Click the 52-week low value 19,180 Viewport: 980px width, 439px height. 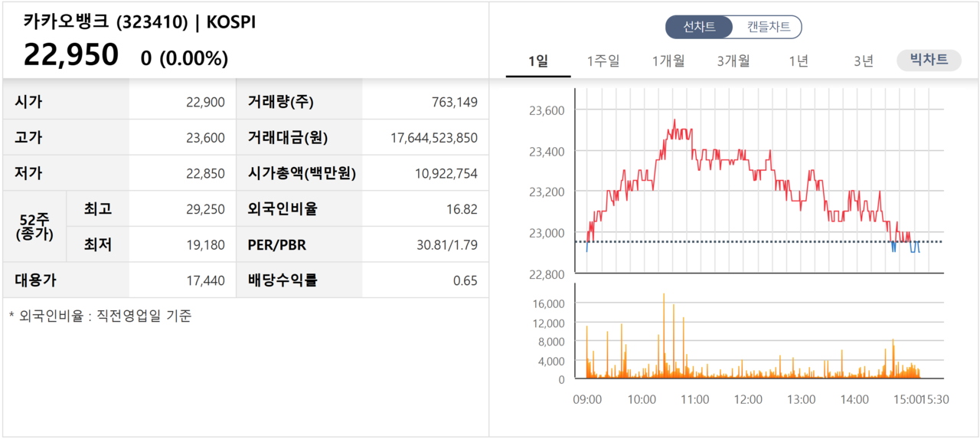coord(205,245)
